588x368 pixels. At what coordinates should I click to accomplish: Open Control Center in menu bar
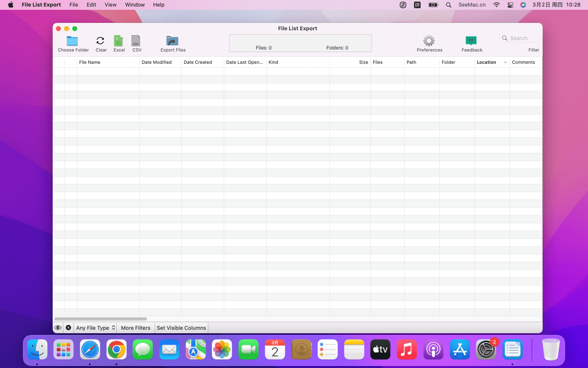pyautogui.click(x=510, y=5)
